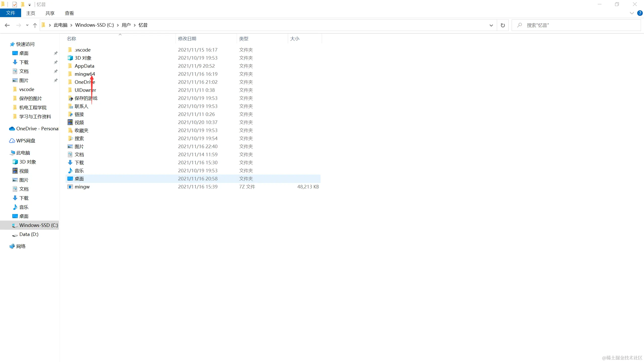Screen dimensions: 644x362
Task: Select the 3D 对象 folder in file list
Action: tap(83, 58)
